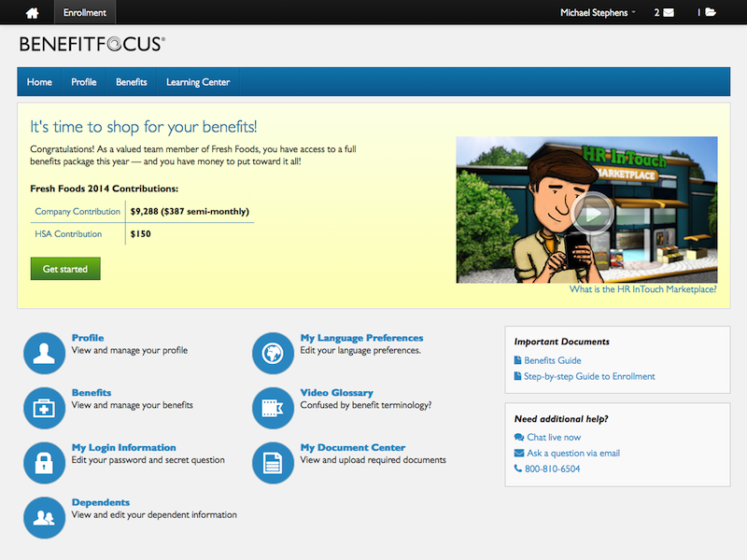This screenshot has height=560, width=747.
Task: Open the Profile heading link
Action: (88, 338)
